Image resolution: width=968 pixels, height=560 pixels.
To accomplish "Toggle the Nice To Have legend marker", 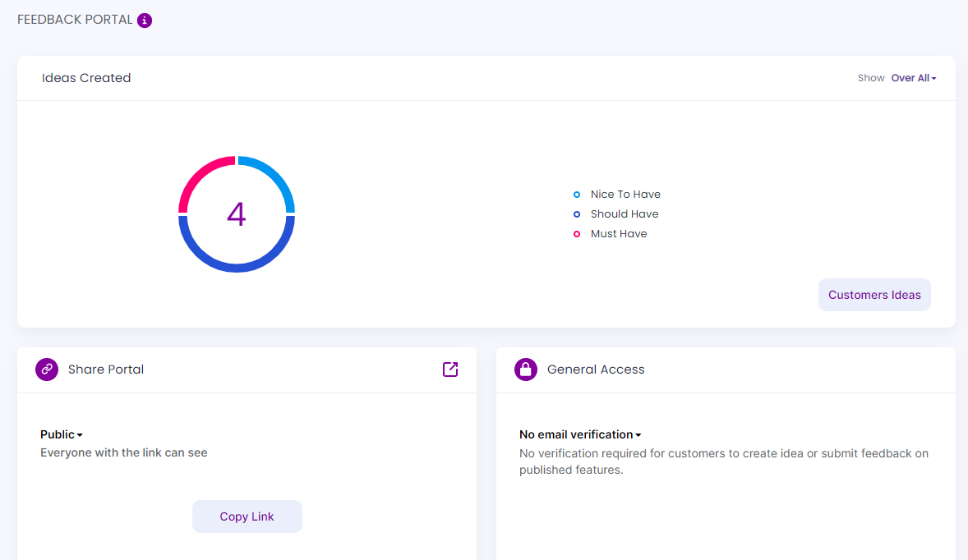I will 575,195.
